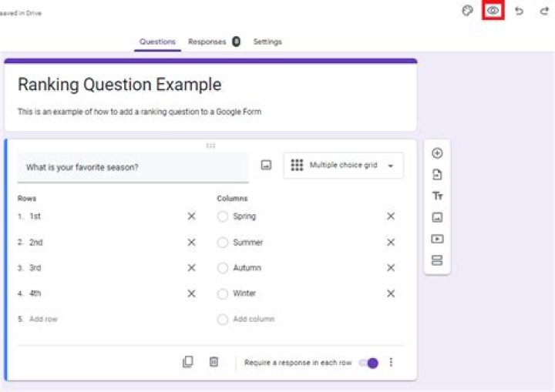Click the Redo arrow icon

point(544,11)
